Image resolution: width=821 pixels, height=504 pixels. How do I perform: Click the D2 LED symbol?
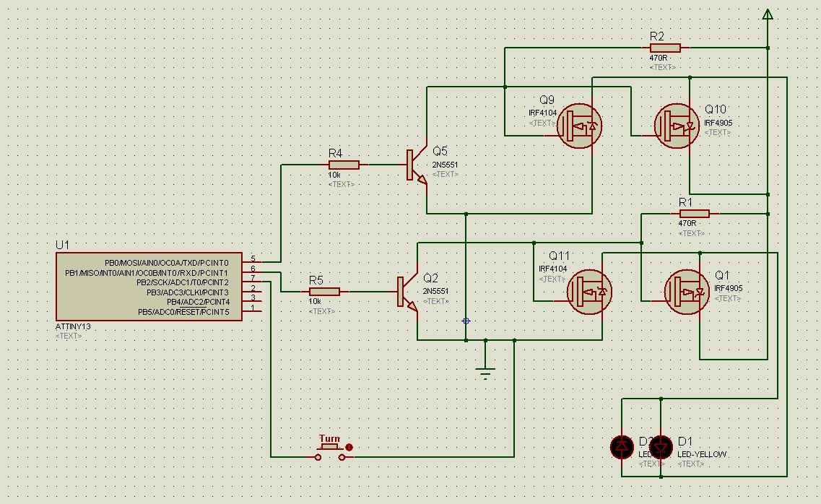tap(622, 448)
